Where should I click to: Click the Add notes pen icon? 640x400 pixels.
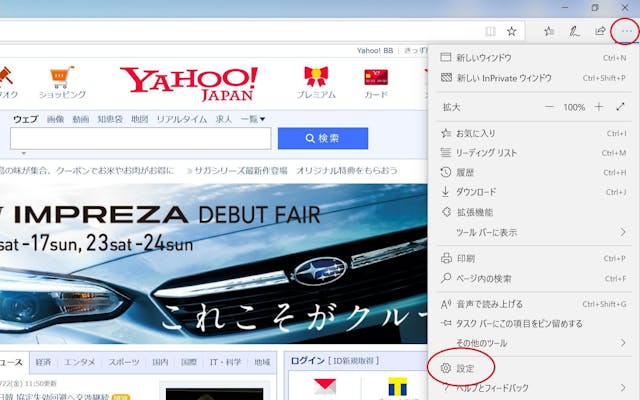click(574, 31)
